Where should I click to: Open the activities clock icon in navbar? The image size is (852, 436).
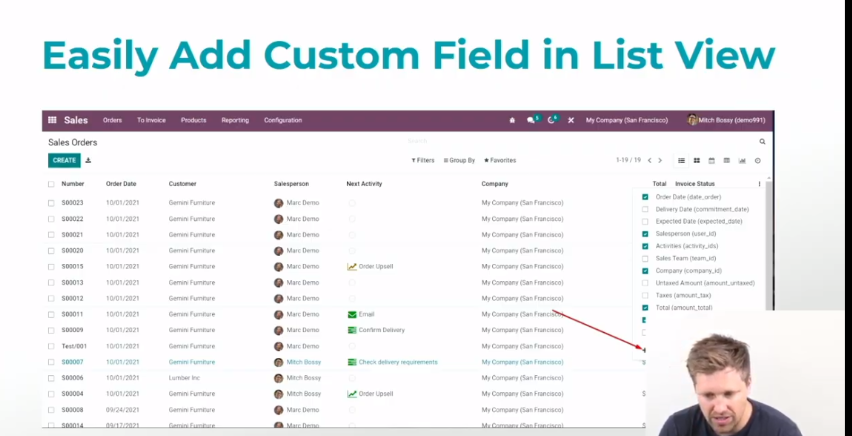(551, 120)
